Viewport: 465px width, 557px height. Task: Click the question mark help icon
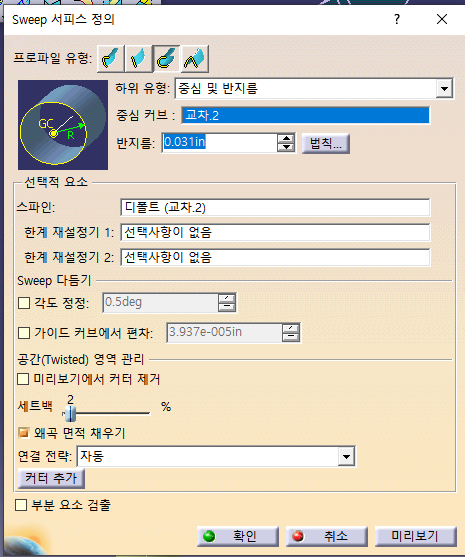point(397,19)
